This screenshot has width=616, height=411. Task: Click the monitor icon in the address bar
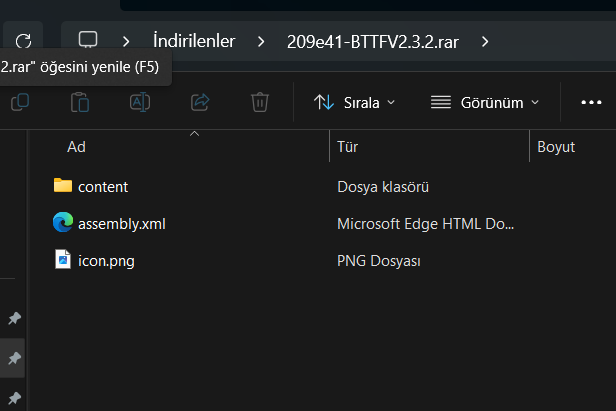click(x=88, y=41)
